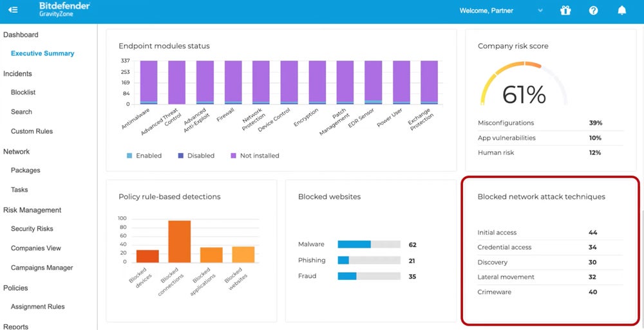This screenshot has height=330, width=644.
Task: Expand the Policies sidebar section
Action: pyautogui.click(x=15, y=288)
